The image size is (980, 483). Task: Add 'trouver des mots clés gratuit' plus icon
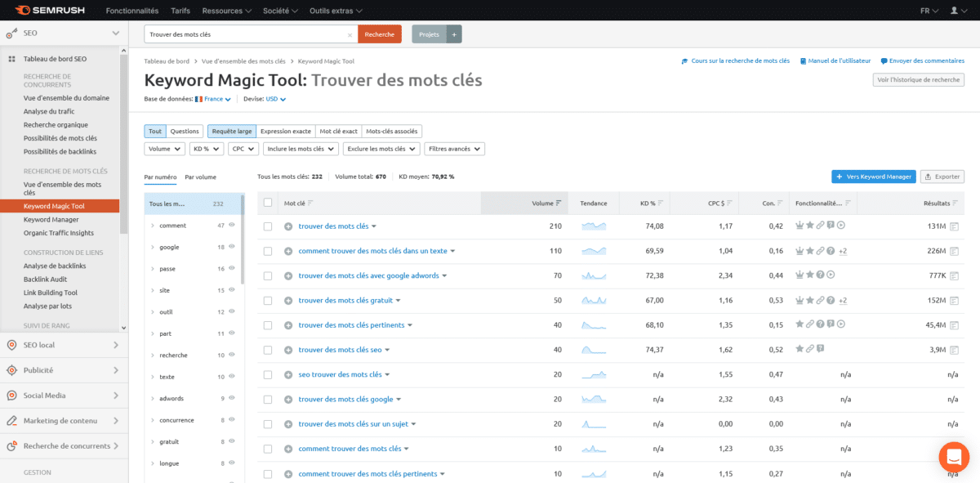pyautogui.click(x=288, y=301)
